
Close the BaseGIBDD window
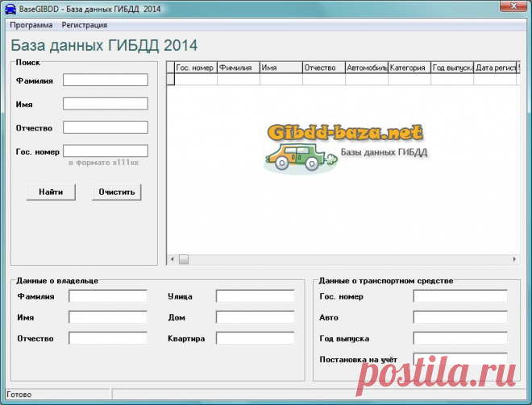pyautogui.click(x=513, y=6)
